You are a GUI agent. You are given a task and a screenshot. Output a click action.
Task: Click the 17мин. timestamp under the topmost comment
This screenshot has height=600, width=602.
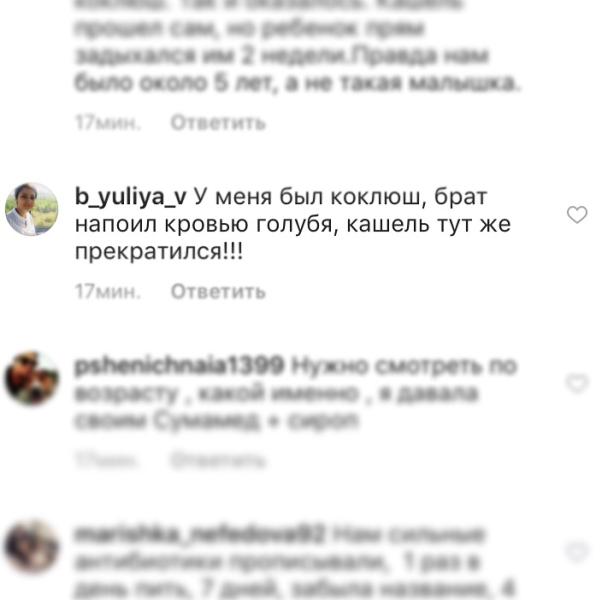point(108,123)
